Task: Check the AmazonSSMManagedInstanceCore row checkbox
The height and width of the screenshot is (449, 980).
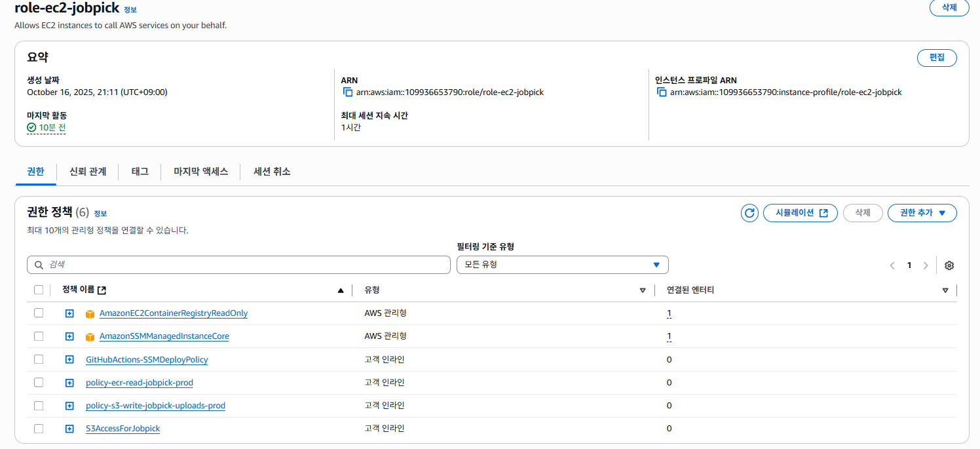Action: coord(39,336)
